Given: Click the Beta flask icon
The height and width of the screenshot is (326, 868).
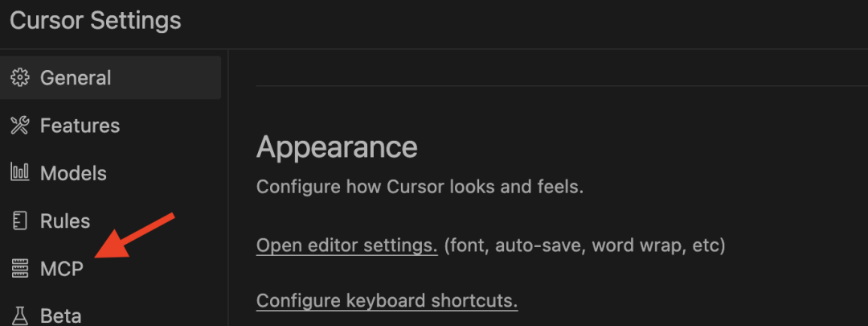Looking at the screenshot, I should tap(20, 315).
